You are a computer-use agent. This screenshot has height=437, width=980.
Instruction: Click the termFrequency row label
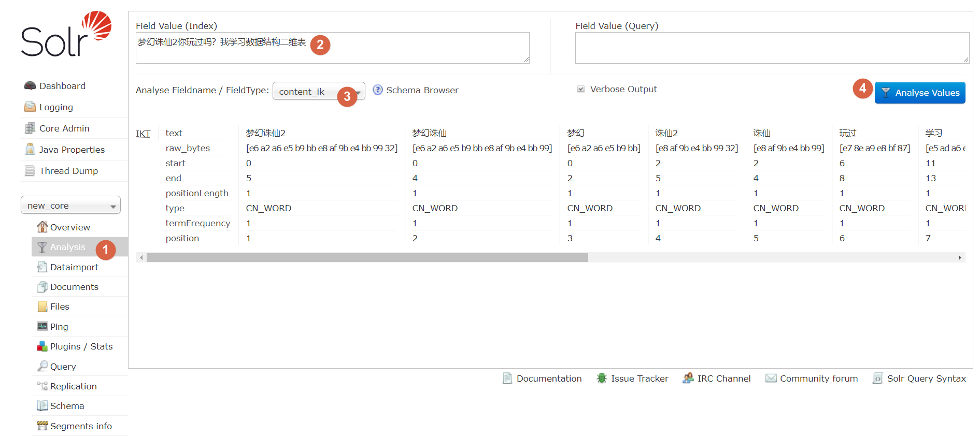pos(198,223)
